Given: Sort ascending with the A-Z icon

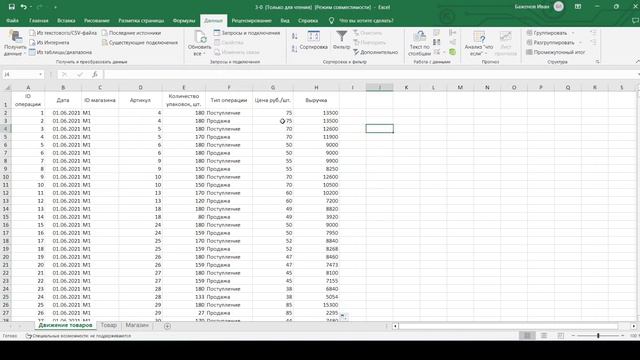Looking at the screenshot, I should [x=295, y=36].
